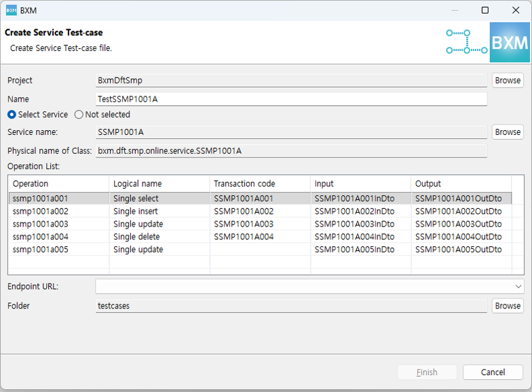Click transaction code SSMP1001A001
The image size is (532, 392).
260,198
